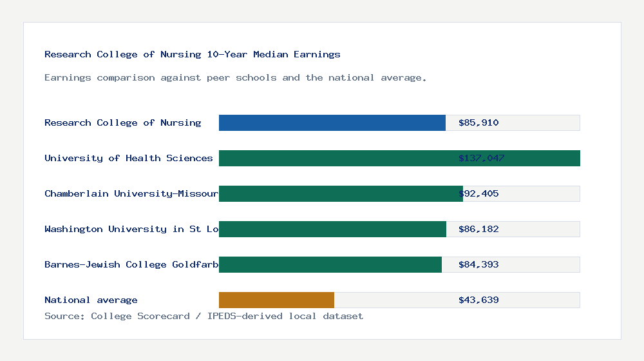644x361 pixels.
Task: Select the 'Research College of Nursing' row label
Action: 123,122
